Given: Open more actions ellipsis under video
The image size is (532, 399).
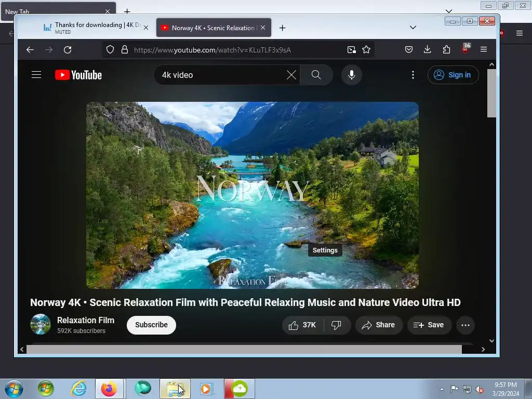Looking at the screenshot, I should pyautogui.click(x=465, y=325).
